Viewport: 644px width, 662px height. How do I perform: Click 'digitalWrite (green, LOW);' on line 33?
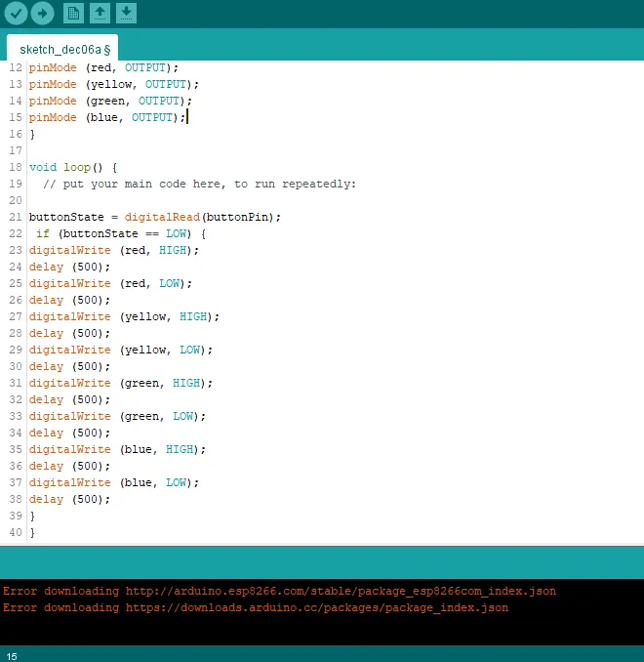point(117,416)
